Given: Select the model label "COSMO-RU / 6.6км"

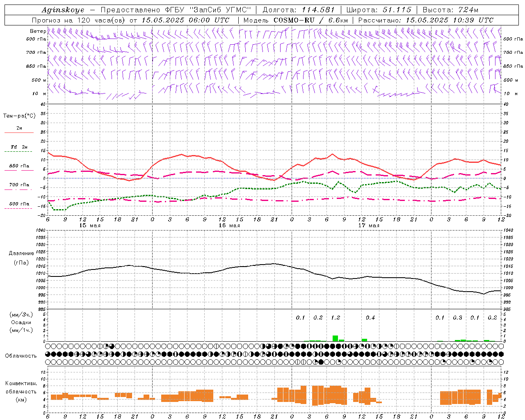Looking at the screenshot, I should click(x=311, y=20).
